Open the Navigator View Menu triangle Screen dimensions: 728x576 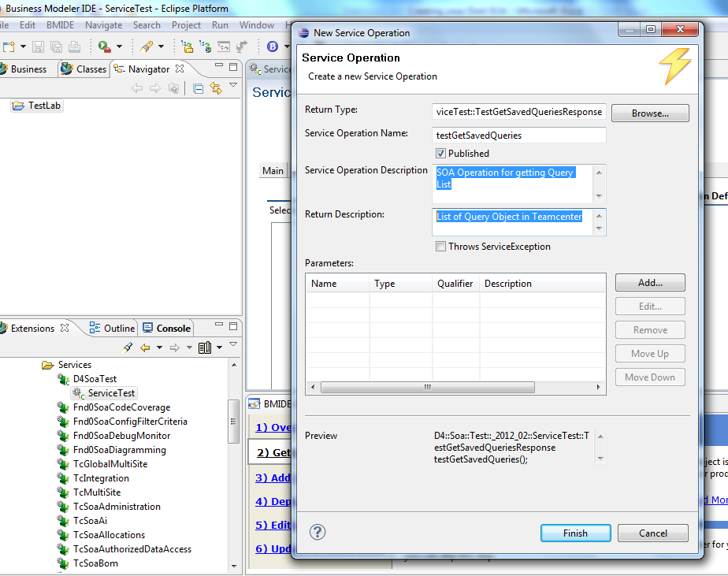pos(233,85)
